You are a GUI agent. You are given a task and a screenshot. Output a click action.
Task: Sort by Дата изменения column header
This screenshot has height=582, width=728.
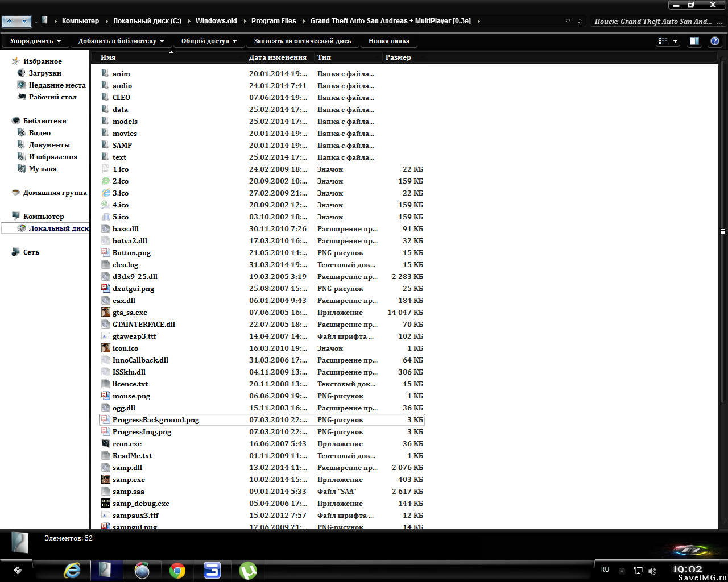(x=280, y=57)
